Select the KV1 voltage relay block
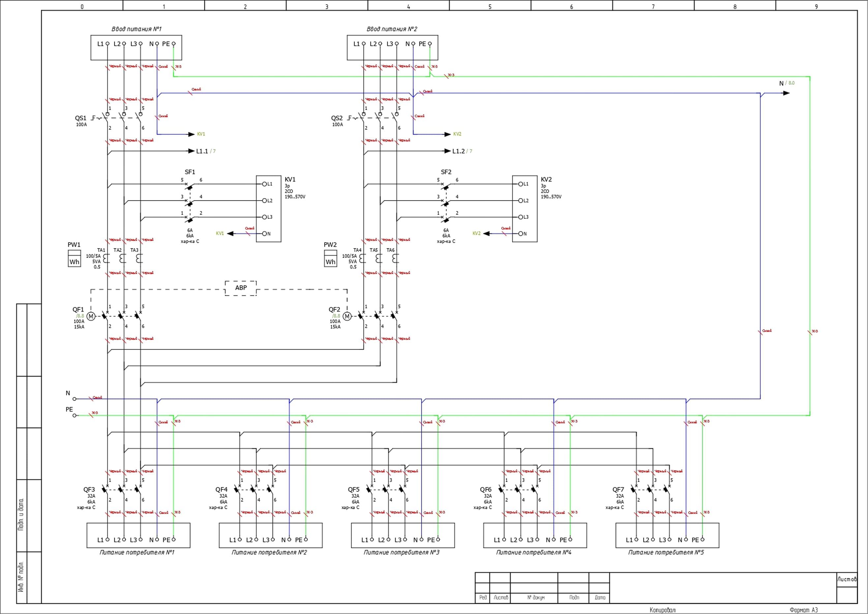This screenshot has width=868, height=614. click(268, 209)
